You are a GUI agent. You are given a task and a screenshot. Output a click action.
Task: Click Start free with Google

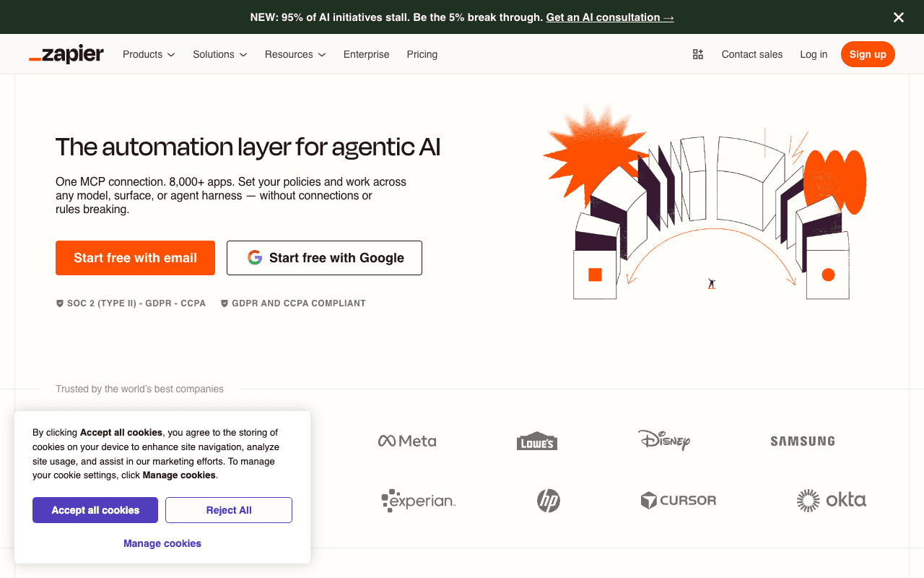324,258
